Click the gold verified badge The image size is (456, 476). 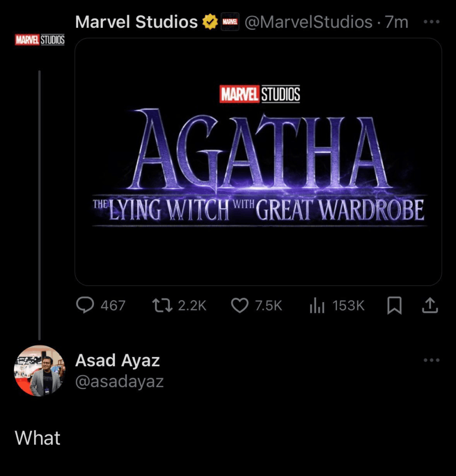coord(210,22)
